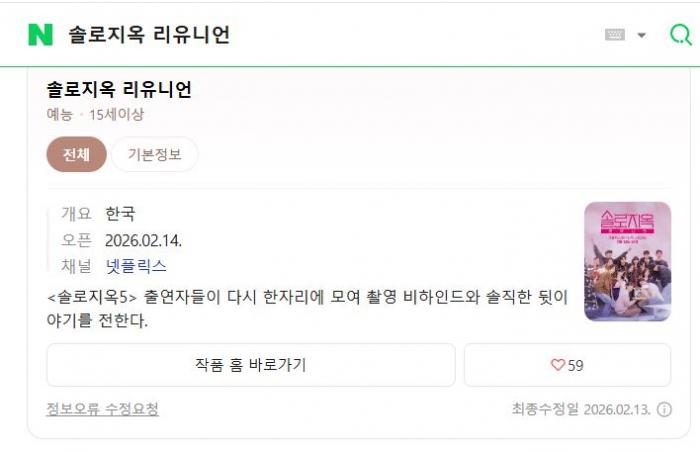Click the 한국 country value
700x452 pixels.
point(120,213)
